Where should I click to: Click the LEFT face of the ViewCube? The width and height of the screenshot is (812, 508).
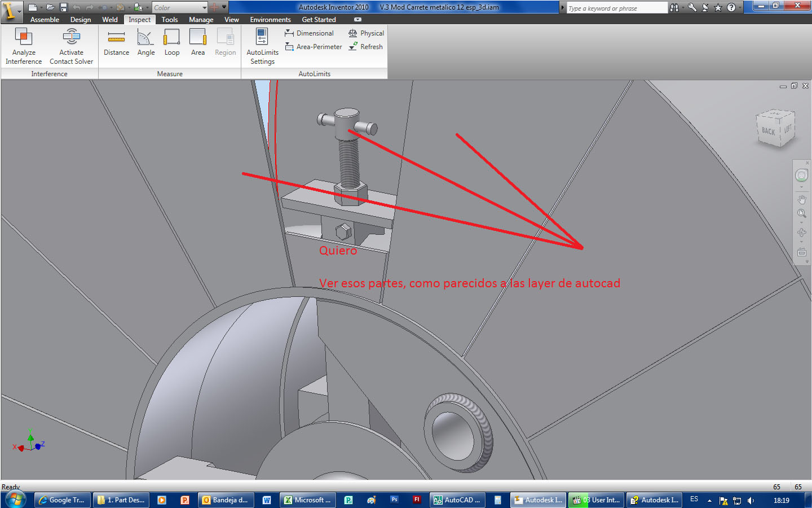click(787, 129)
